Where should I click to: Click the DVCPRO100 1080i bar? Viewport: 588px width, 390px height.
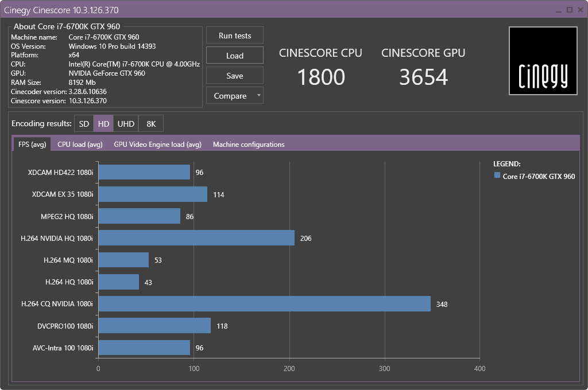click(x=154, y=326)
